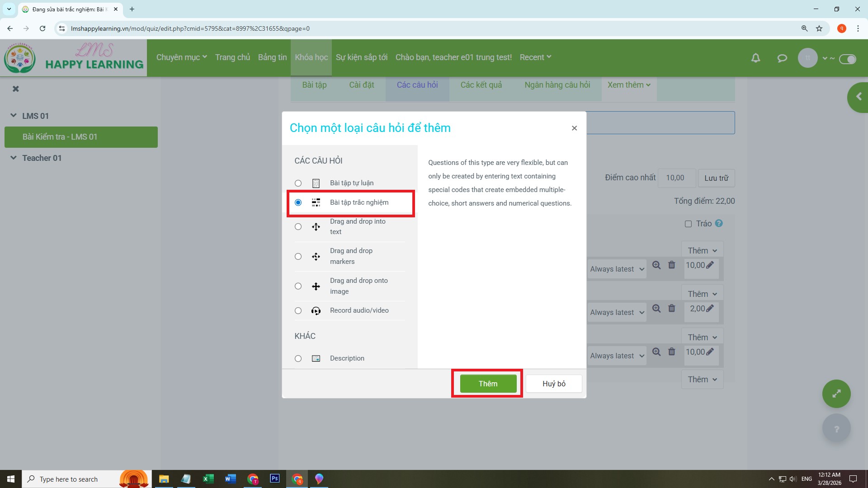868x488 pixels.
Task: Open first Always latest version dropdown
Action: (617, 269)
